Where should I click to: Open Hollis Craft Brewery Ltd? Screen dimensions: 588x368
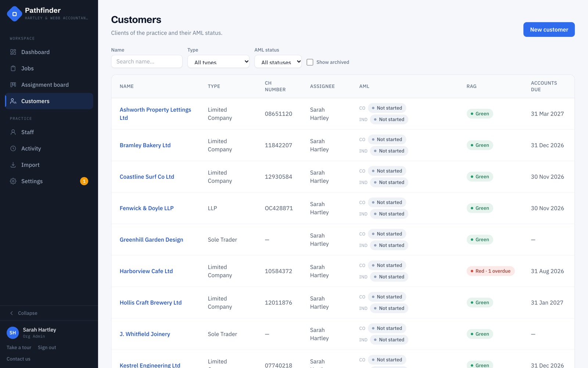[151, 302]
